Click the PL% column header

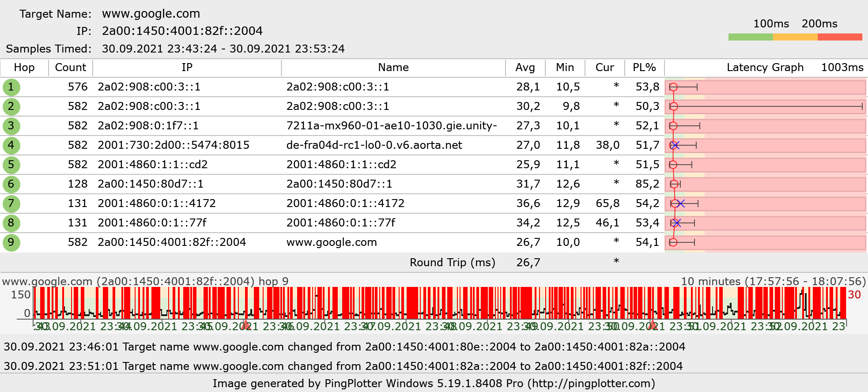coord(644,68)
